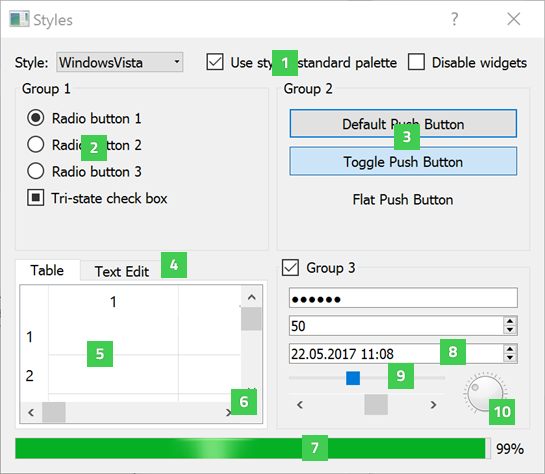Viewport: 545px width, 474px height.
Task: Enable the Disable widgets checkbox
Action: (x=416, y=62)
